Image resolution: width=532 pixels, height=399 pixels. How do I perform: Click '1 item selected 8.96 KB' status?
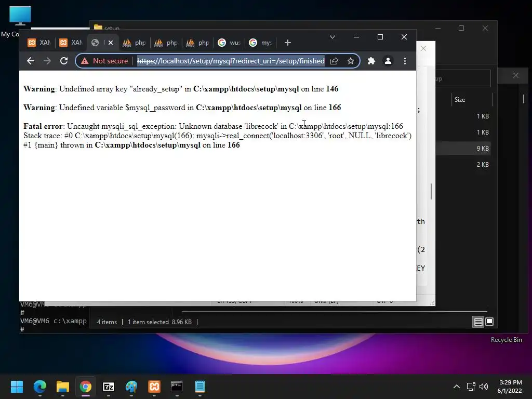pyautogui.click(x=159, y=322)
